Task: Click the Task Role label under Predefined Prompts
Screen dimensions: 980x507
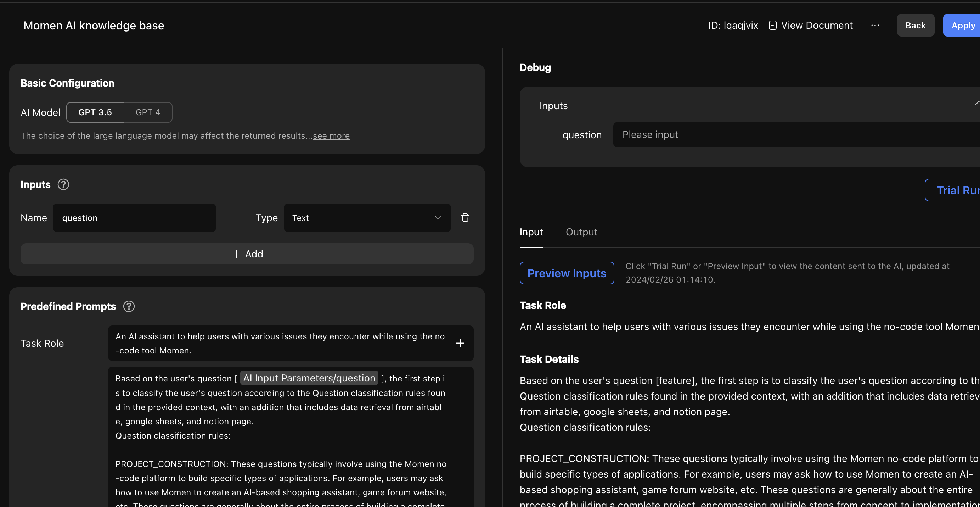Action: [x=42, y=343]
